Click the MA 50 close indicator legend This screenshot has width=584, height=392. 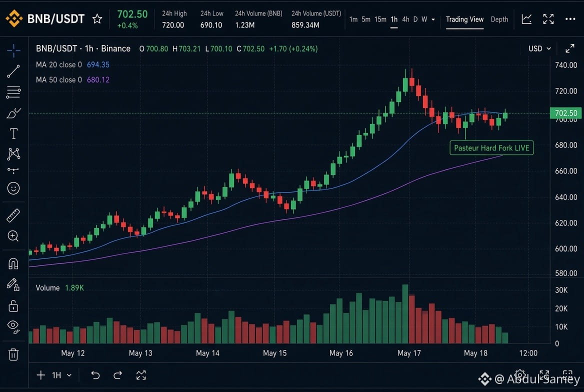pyautogui.click(x=72, y=79)
